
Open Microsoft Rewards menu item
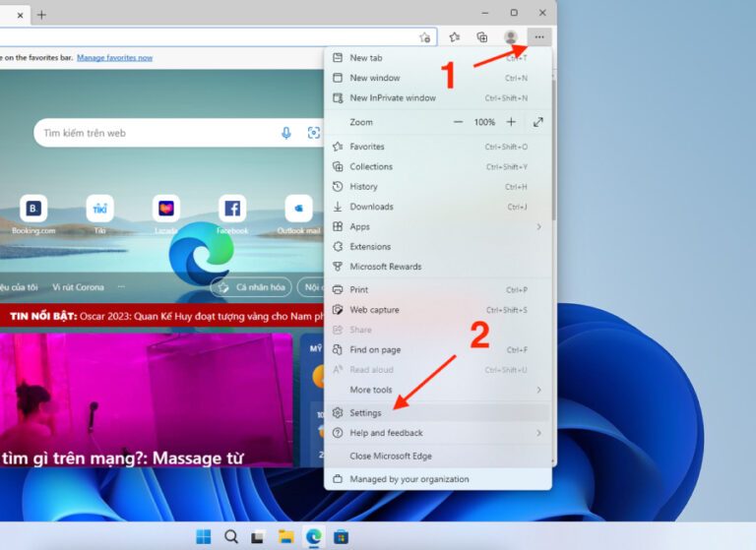[x=438, y=267]
